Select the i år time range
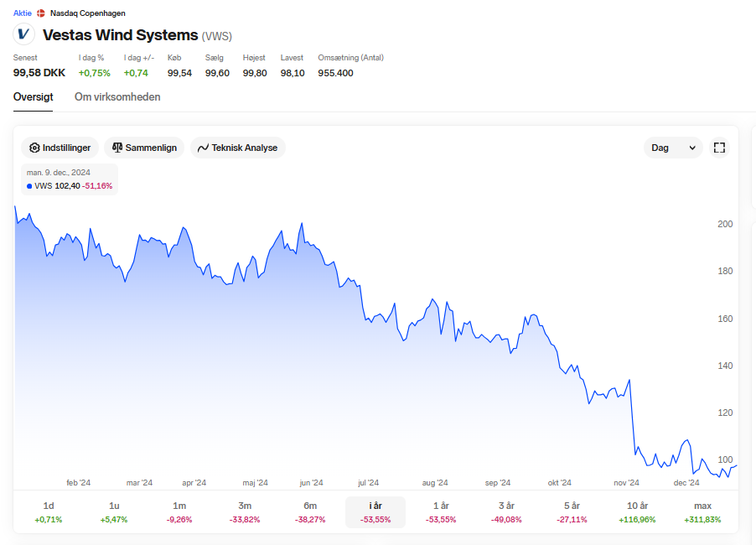 pos(375,512)
